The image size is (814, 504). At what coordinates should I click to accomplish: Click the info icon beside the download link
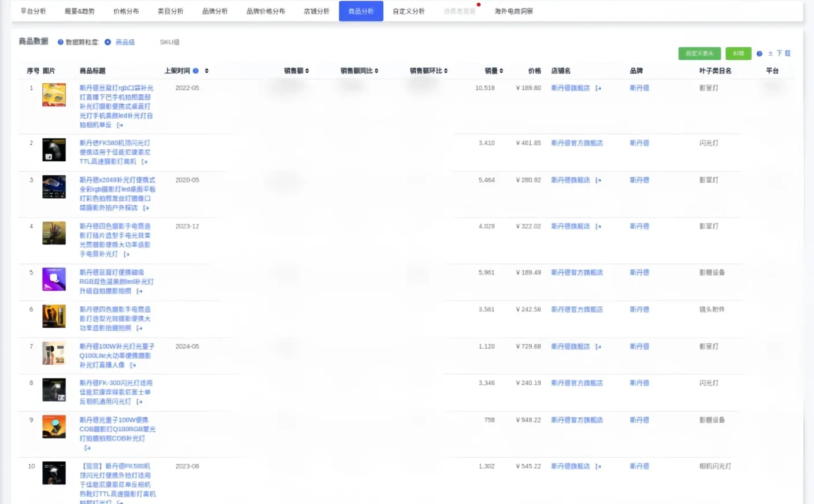pyautogui.click(x=760, y=53)
